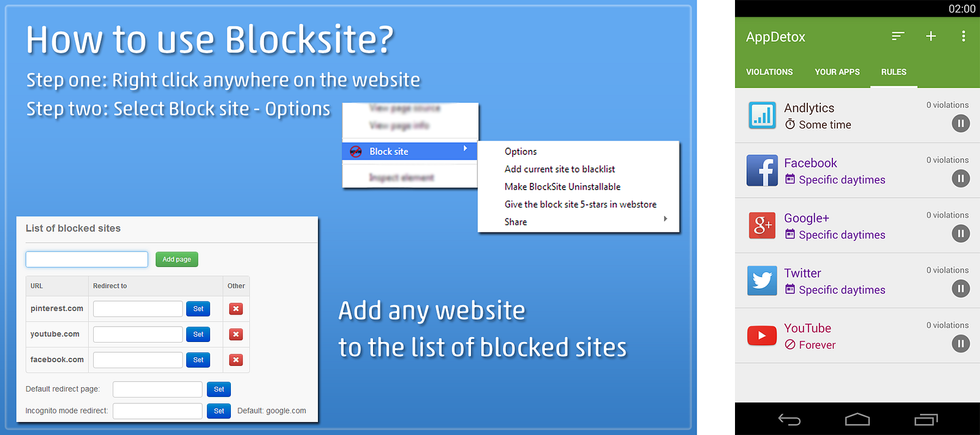
Task: Pause the Google+ rule
Action: 961,234
